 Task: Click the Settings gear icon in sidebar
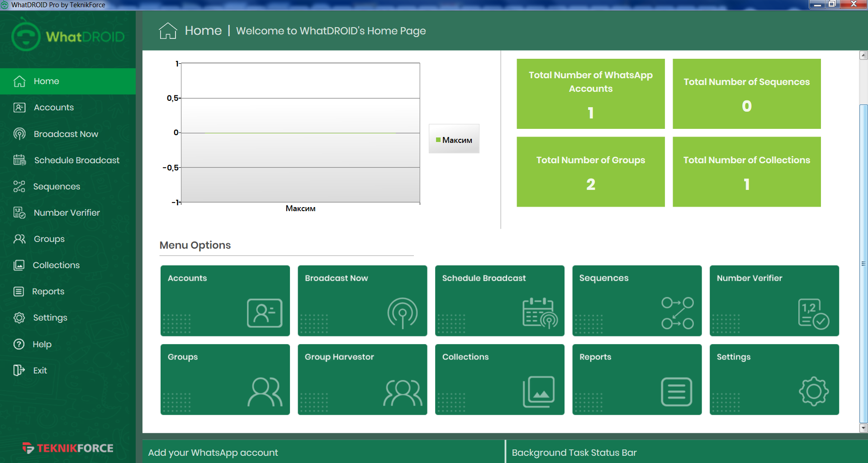pyautogui.click(x=19, y=317)
